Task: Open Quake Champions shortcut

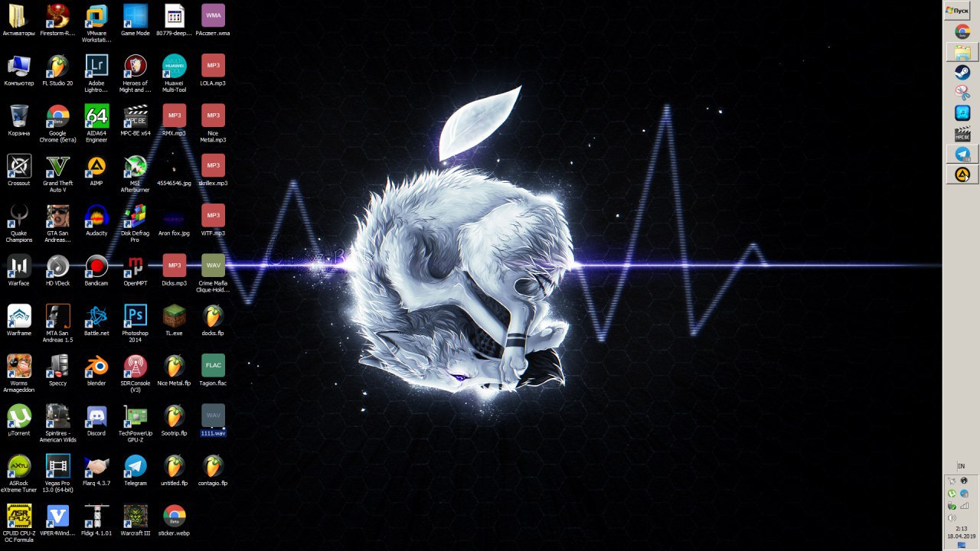Action: pyautogui.click(x=19, y=223)
